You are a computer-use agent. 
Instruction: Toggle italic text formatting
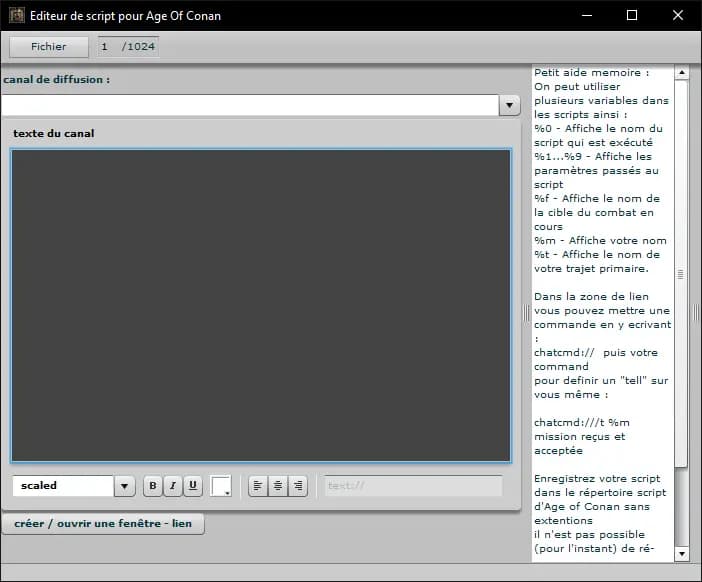click(173, 486)
